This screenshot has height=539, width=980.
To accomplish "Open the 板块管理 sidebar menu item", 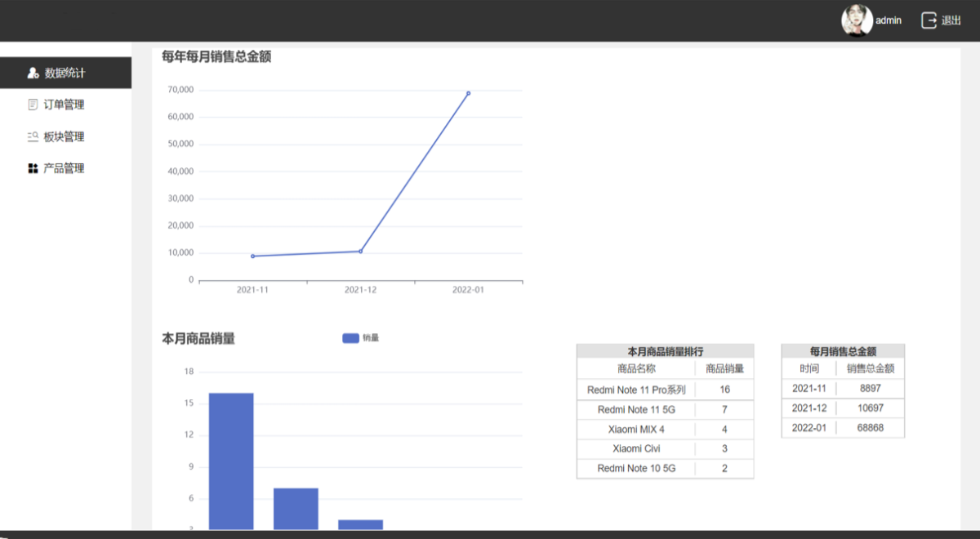I will (65, 136).
